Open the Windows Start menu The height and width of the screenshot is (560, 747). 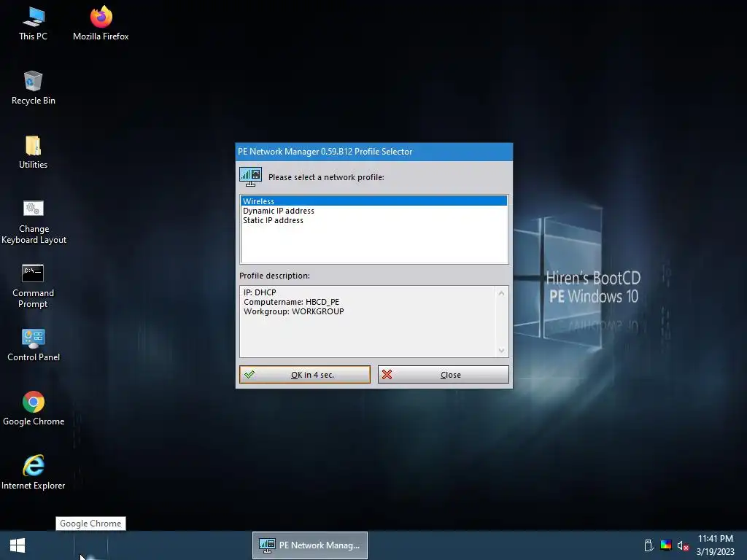pos(18,545)
